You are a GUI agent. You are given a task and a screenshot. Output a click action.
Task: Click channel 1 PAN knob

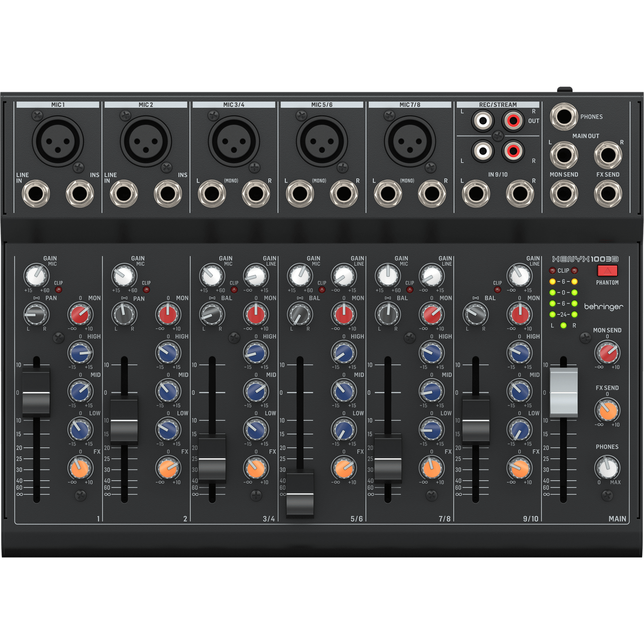point(36,314)
